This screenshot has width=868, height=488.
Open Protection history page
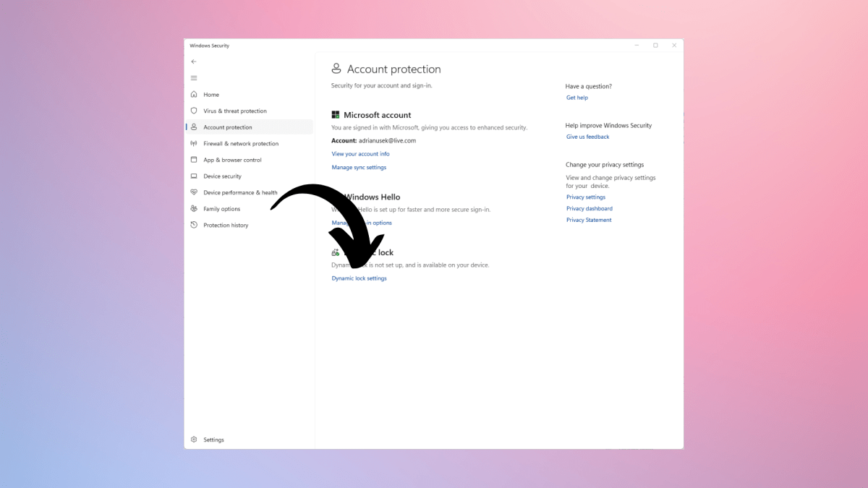226,226
